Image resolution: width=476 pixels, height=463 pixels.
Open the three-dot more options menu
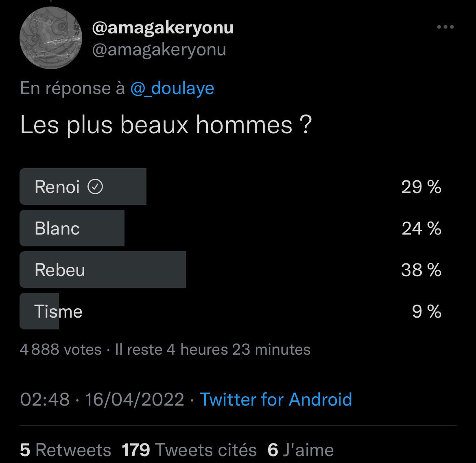tap(445, 27)
